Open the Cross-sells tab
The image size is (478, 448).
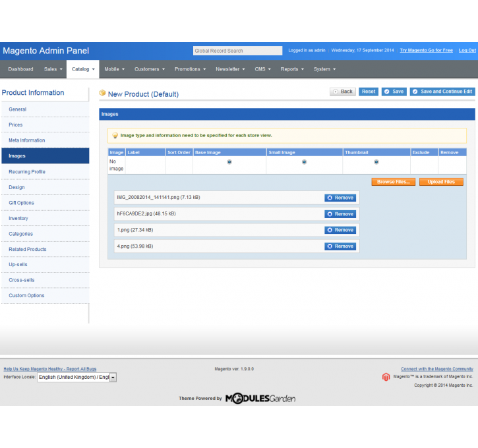(45, 280)
